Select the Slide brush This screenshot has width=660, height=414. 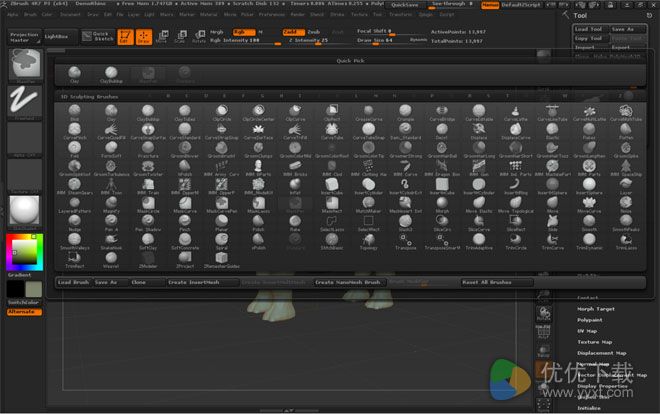552,223
